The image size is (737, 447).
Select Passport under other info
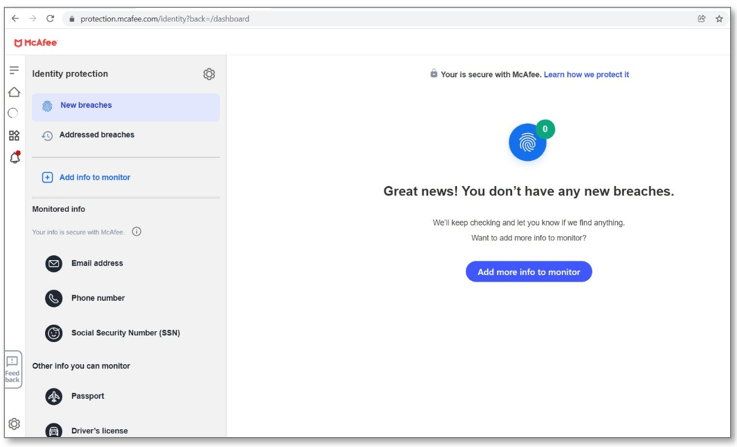point(87,396)
